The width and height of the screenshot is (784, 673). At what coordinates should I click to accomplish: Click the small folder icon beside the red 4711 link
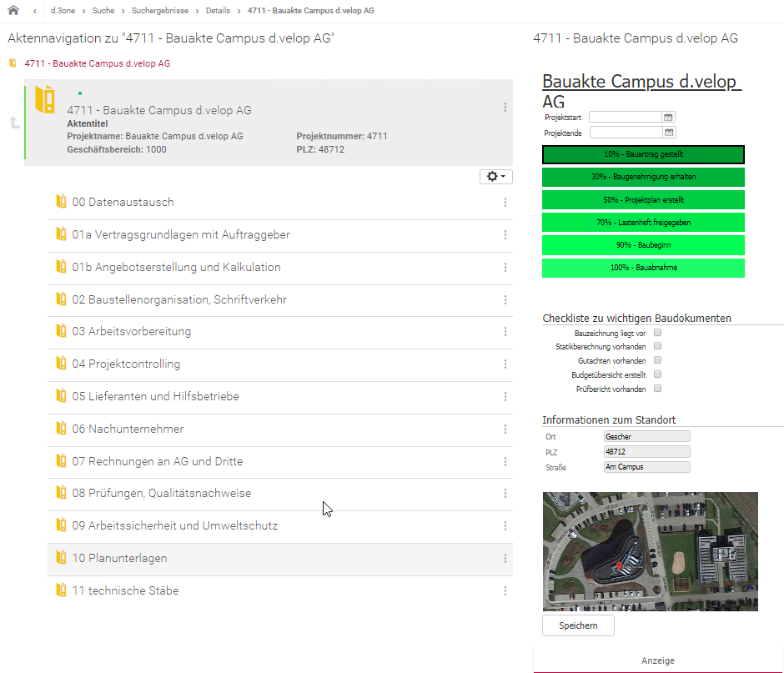[x=13, y=63]
